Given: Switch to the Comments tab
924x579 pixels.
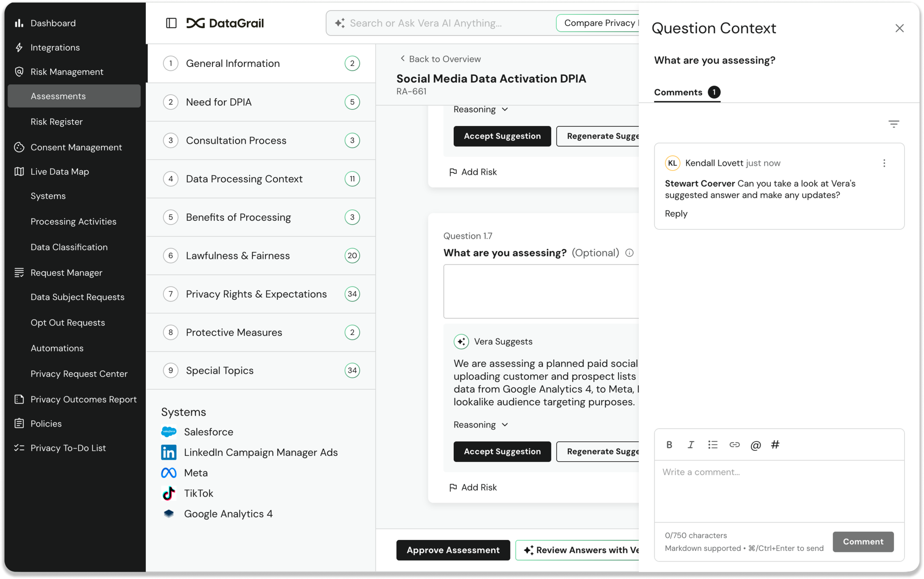Looking at the screenshot, I should [x=687, y=92].
